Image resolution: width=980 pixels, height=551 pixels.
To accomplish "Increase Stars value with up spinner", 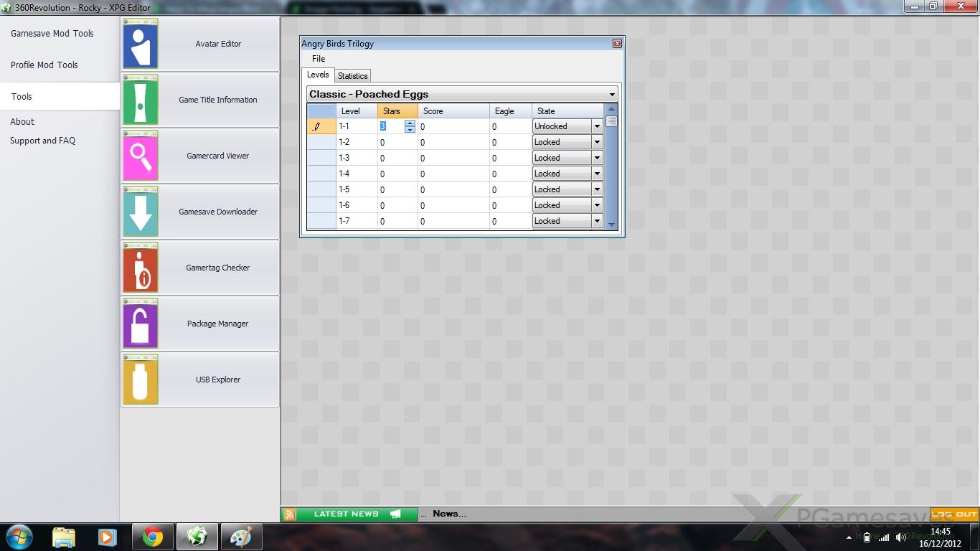I will pyautogui.click(x=410, y=123).
